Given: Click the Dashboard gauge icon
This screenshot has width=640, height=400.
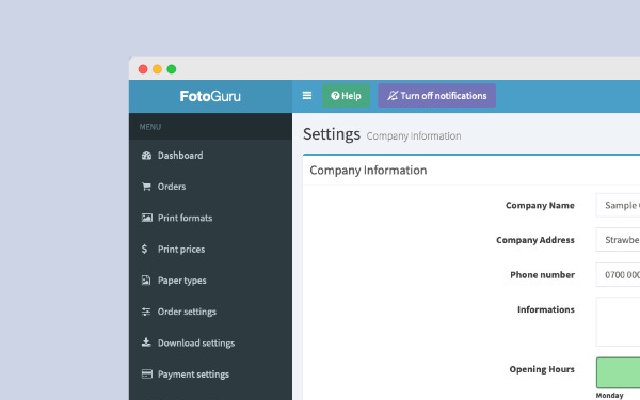Looking at the screenshot, I should pos(146,155).
